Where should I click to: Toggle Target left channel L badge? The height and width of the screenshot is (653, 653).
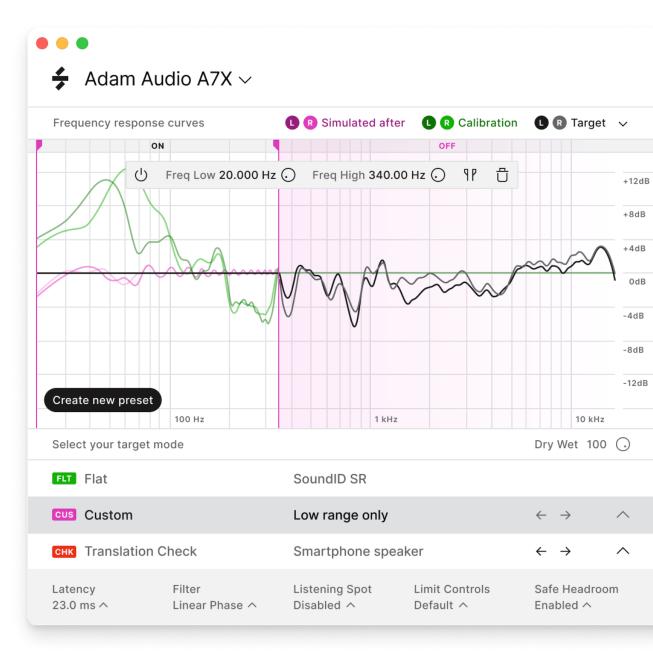coord(540,123)
